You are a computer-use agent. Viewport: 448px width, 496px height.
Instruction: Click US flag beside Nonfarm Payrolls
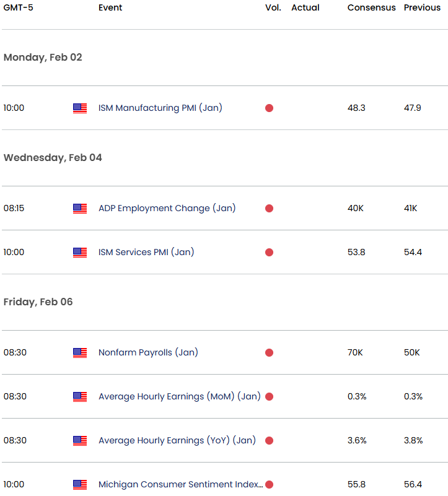click(x=80, y=353)
